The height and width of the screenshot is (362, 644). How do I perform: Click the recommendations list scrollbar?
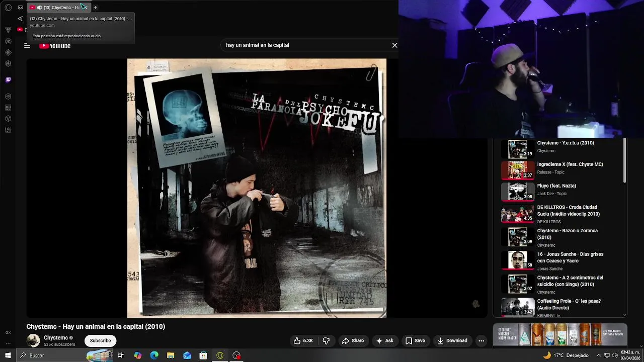tap(624, 161)
